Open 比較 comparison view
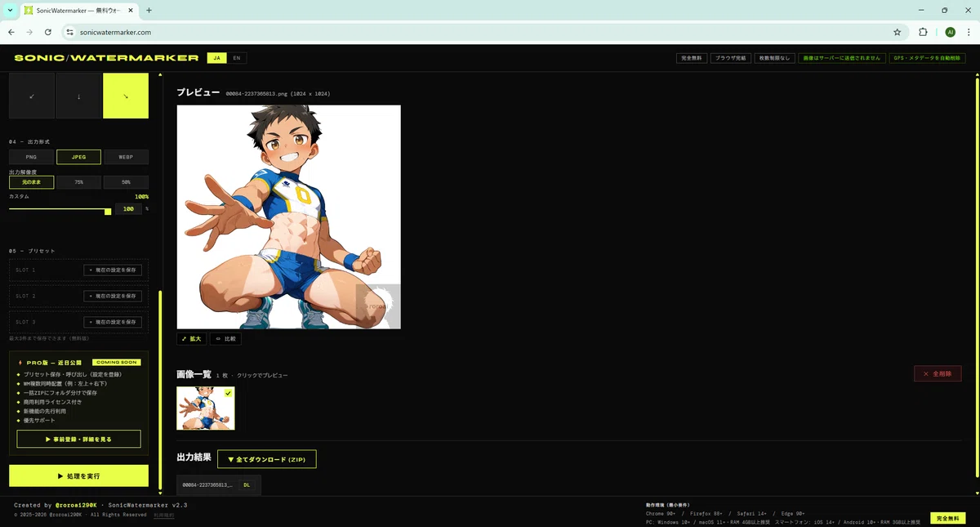This screenshot has height=527, width=980. click(225, 338)
